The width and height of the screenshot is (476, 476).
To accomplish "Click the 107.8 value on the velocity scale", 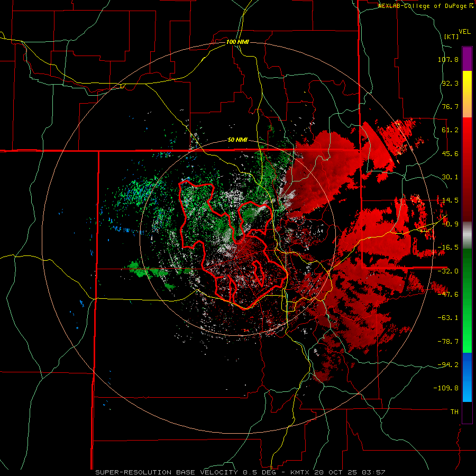I will 448,59.
